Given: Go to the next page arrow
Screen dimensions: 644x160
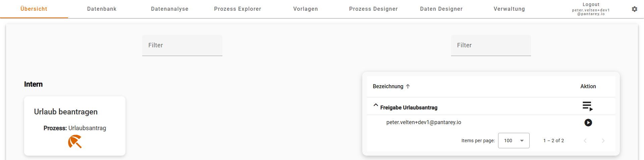Looking at the screenshot, I should pos(603,141).
